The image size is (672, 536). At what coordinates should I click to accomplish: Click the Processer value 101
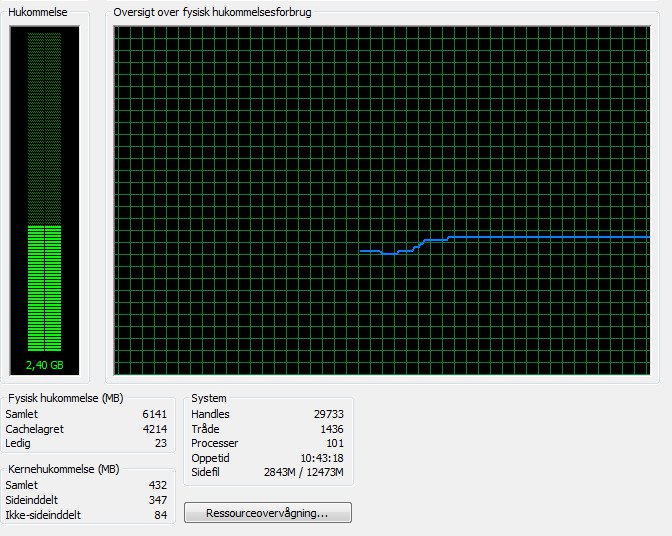(x=335, y=443)
